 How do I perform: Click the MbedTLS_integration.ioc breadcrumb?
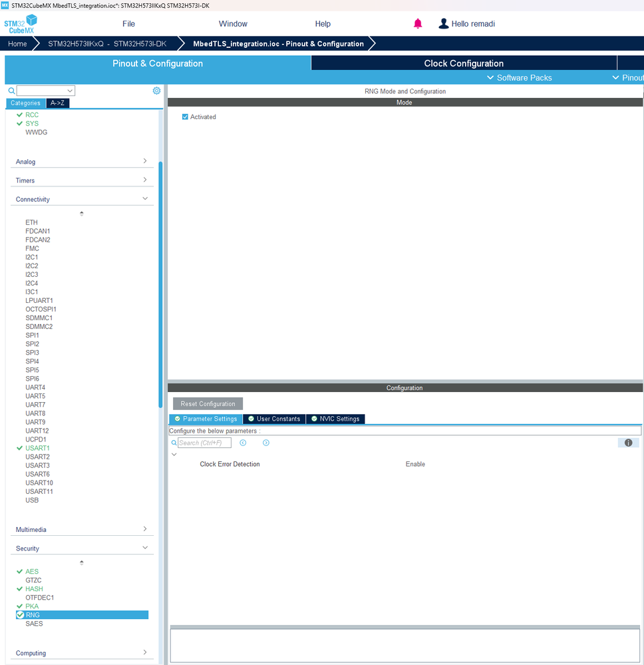coord(279,44)
